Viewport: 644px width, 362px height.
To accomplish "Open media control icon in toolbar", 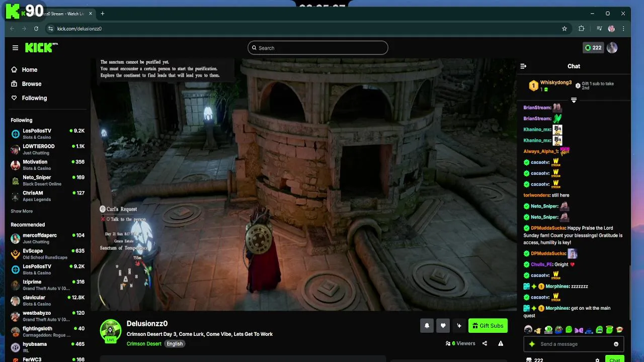I will click(x=599, y=29).
